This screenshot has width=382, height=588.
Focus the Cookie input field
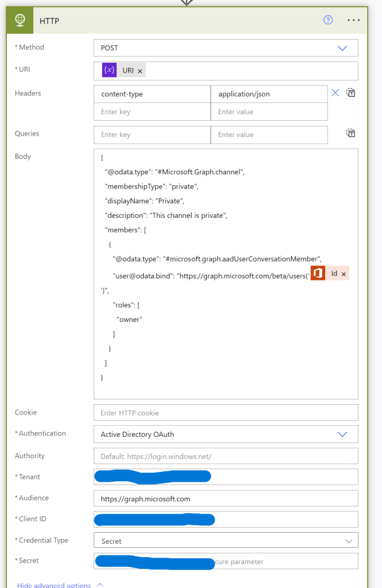click(x=225, y=413)
